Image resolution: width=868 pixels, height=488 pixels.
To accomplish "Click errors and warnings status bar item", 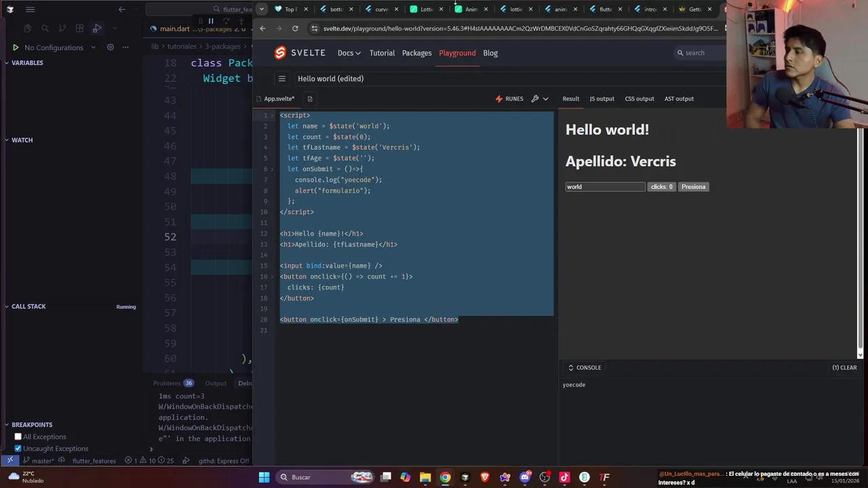I will [149, 461].
